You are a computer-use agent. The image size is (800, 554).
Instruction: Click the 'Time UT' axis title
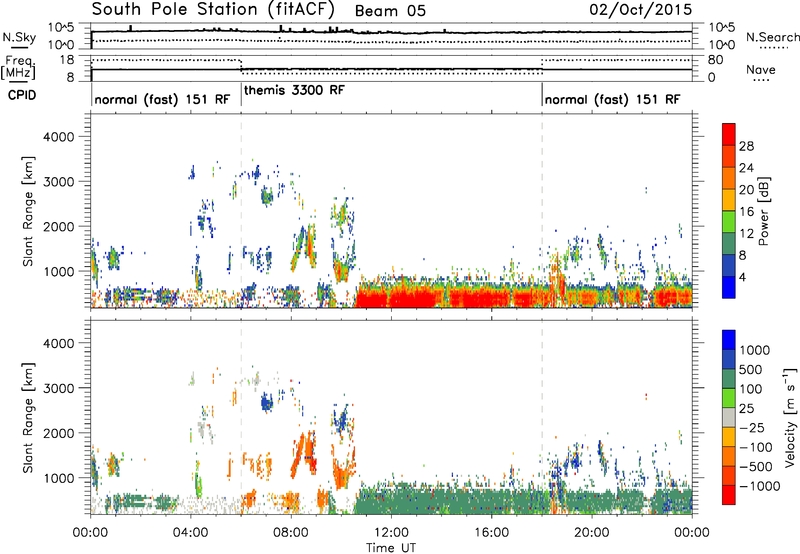click(x=391, y=547)
